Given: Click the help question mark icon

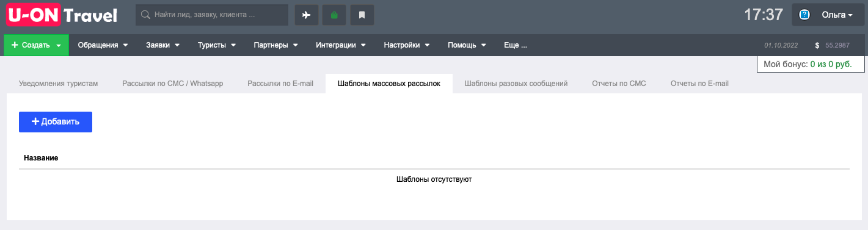Looking at the screenshot, I should point(804,15).
